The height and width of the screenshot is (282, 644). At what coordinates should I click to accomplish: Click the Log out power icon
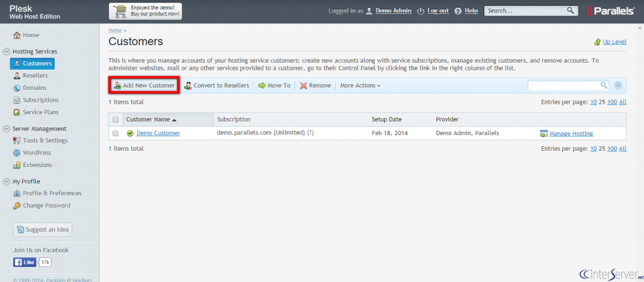[421, 11]
